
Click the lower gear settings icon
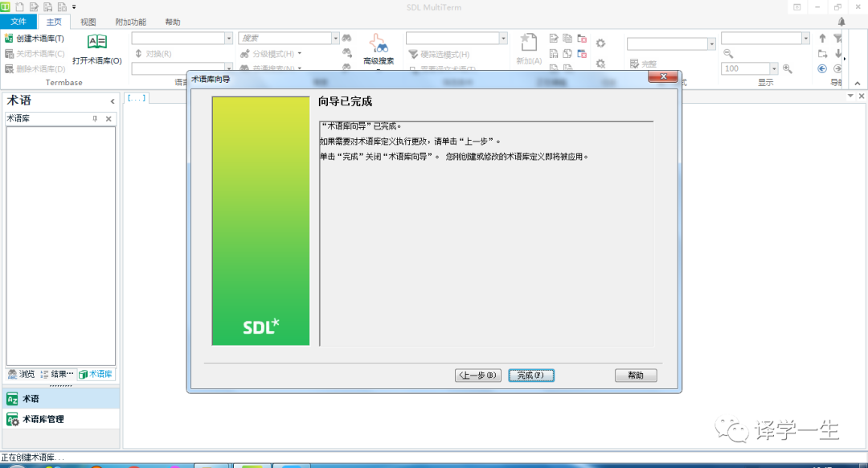pyautogui.click(x=600, y=64)
